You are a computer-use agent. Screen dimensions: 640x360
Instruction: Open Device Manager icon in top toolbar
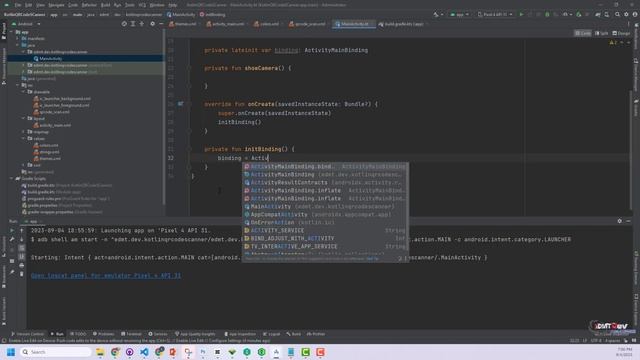pyautogui.click(x=607, y=14)
